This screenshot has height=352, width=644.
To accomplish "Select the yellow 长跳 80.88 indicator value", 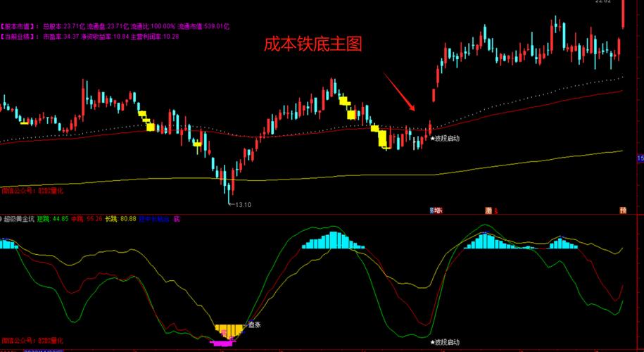I will coord(120,219).
